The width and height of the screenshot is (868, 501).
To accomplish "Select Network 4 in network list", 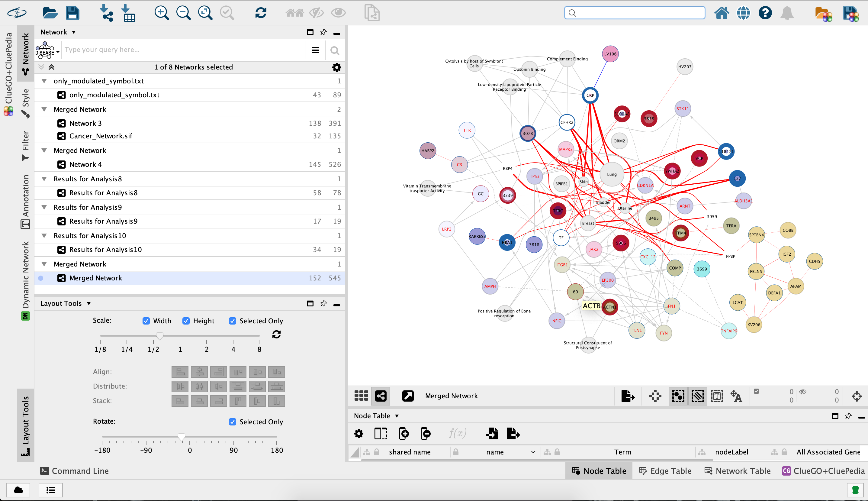I will (x=190, y=164).
